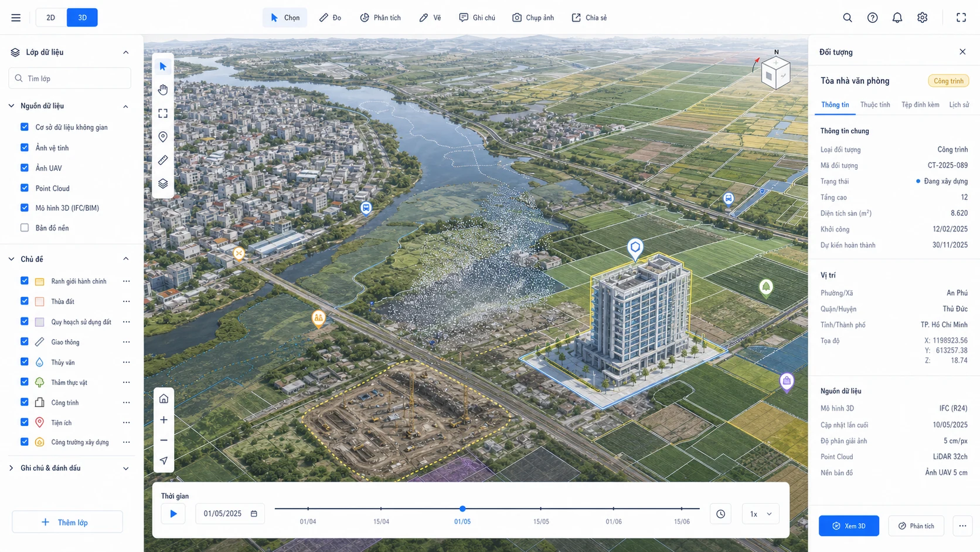
Task: Toggle the Point Cloud checkbox
Action: (25, 188)
